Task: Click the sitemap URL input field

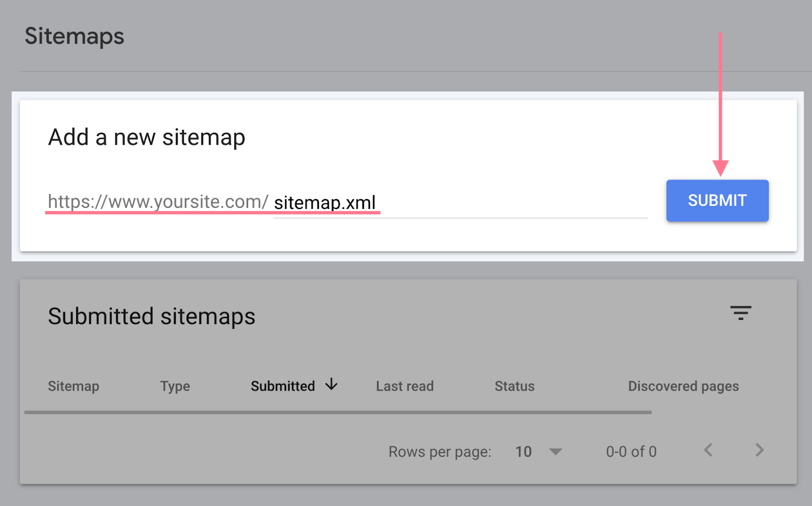Action: click(x=457, y=203)
